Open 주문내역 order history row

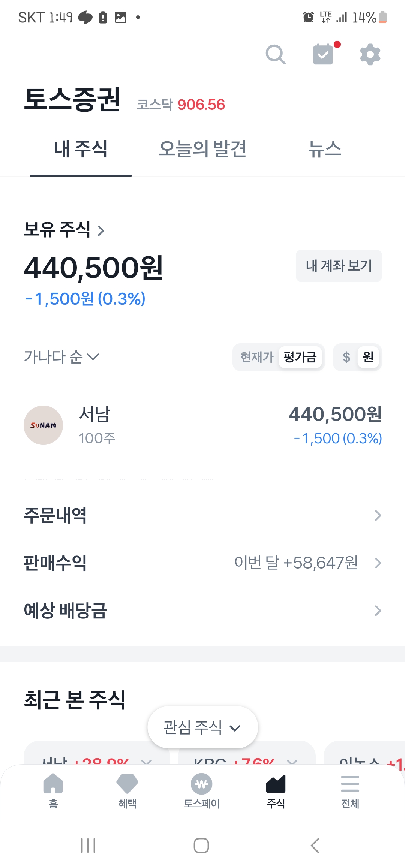tap(202, 515)
